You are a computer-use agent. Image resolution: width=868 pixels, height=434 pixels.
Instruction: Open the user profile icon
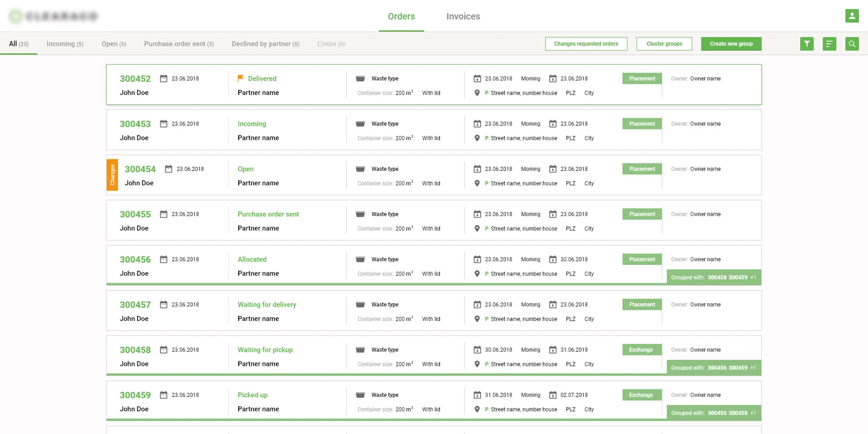[852, 16]
